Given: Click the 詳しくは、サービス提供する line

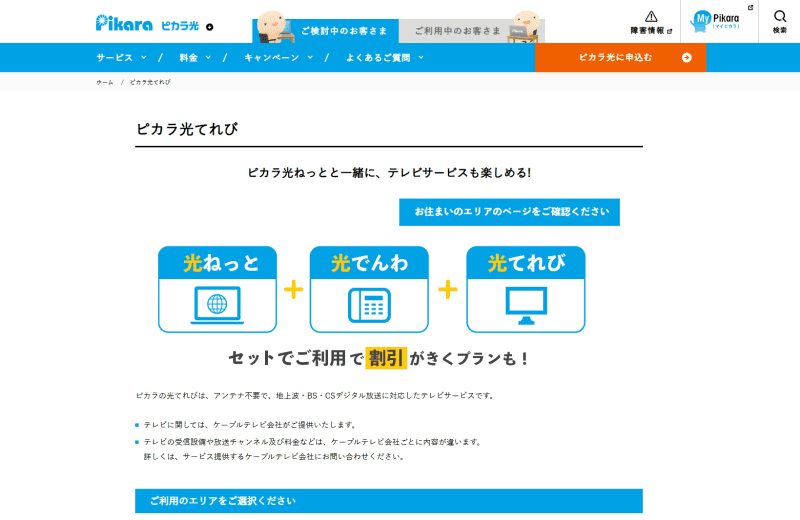Looking at the screenshot, I should (274, 457).
